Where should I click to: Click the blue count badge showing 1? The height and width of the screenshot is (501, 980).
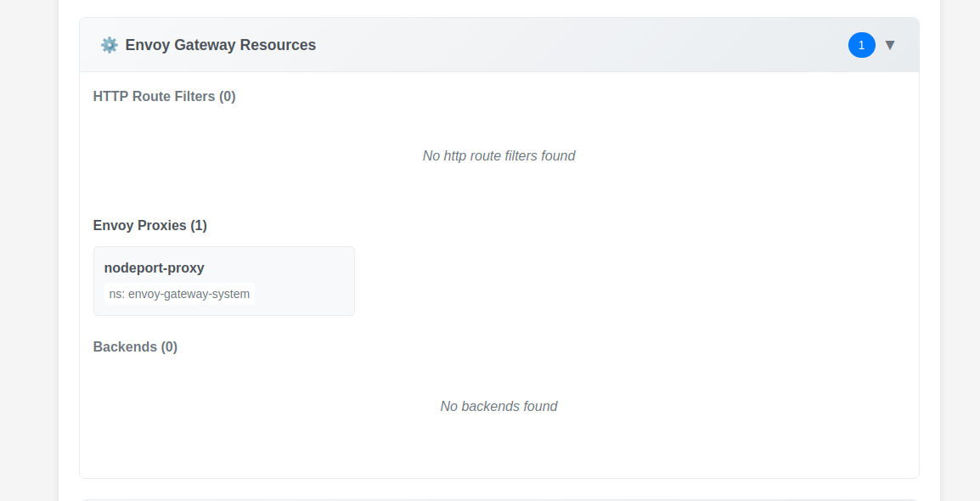pos(861,45)
